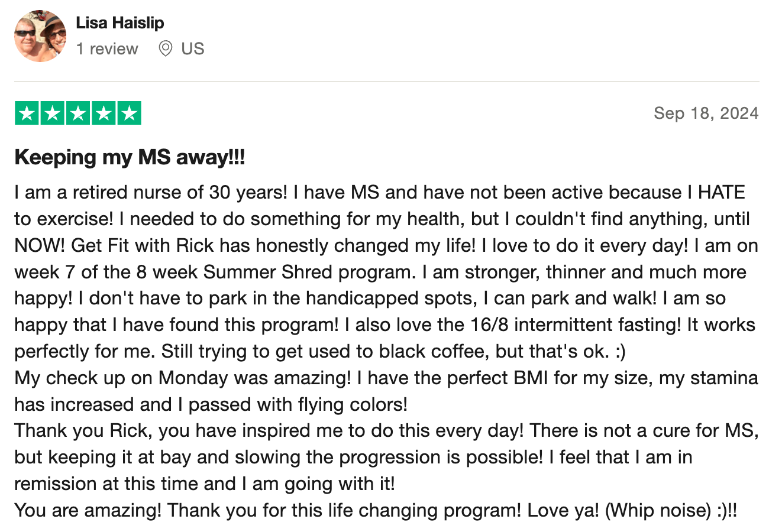The image size is (769, 532).
Task: Click the opening sentence "I am a retired nurse"
Action: click(151, 193)
